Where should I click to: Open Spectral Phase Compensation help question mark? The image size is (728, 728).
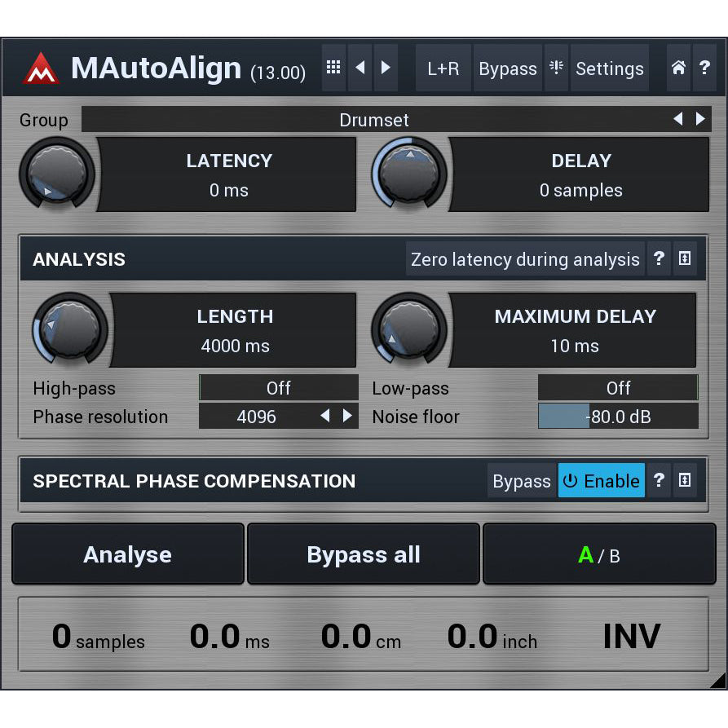tap(660, 480)
